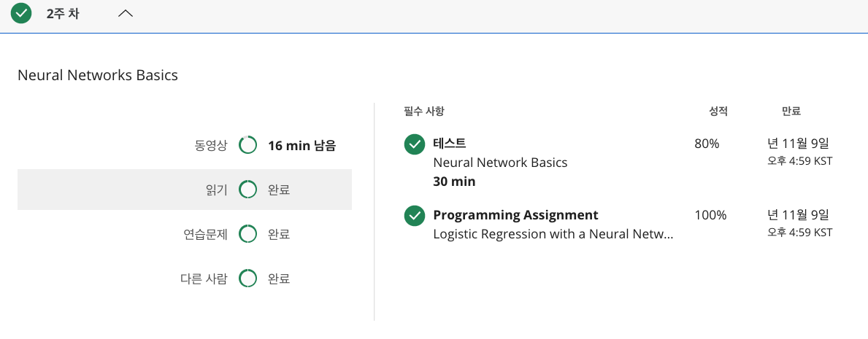Select the 다른 사람 row label
The width and height of the screenshot is (868, 339).
click(204, 278)
